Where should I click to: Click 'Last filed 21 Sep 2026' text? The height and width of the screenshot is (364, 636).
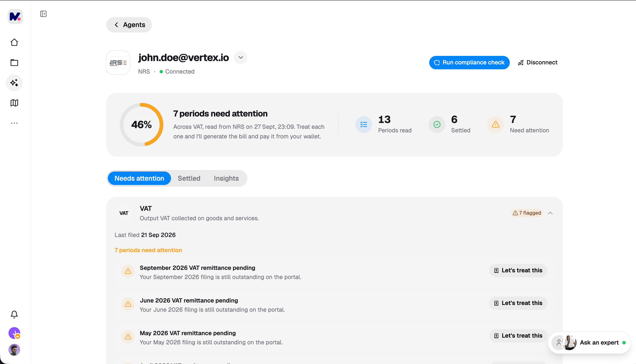pos(145,235)
